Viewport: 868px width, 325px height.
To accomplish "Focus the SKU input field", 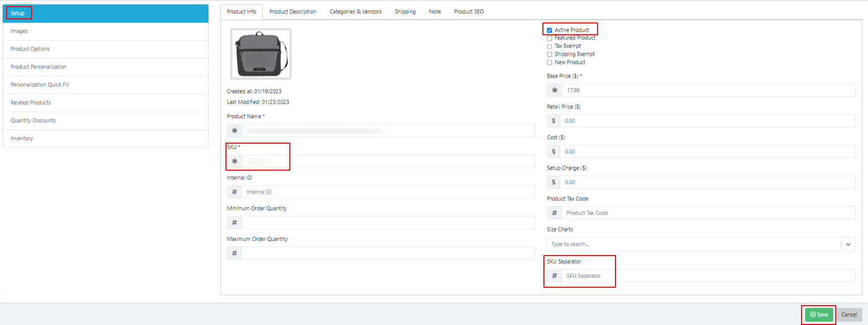I will point(388,161).
